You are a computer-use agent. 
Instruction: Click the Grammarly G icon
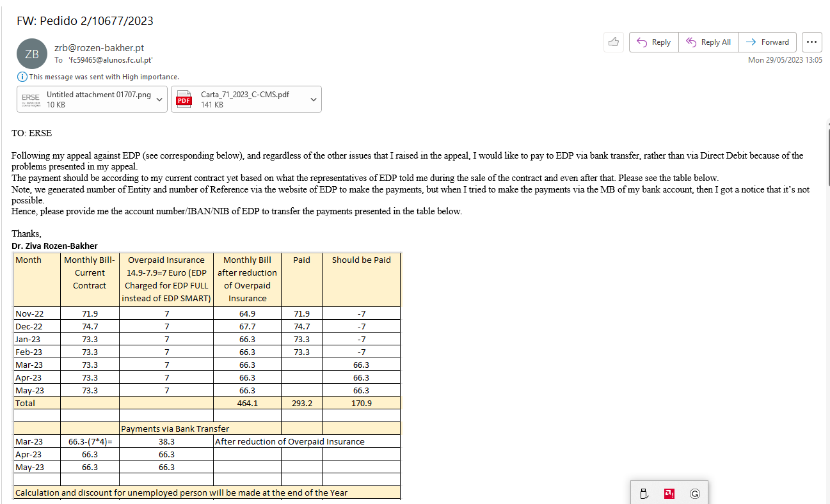pyautogui.click(x=695, y=493)
